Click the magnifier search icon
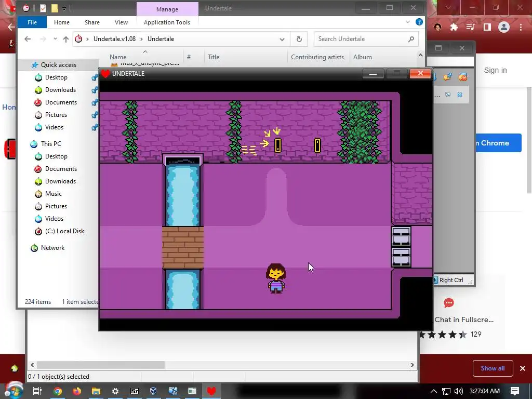Image resolution: width=532 pixels, height=399 pixels. pos(411,39)
